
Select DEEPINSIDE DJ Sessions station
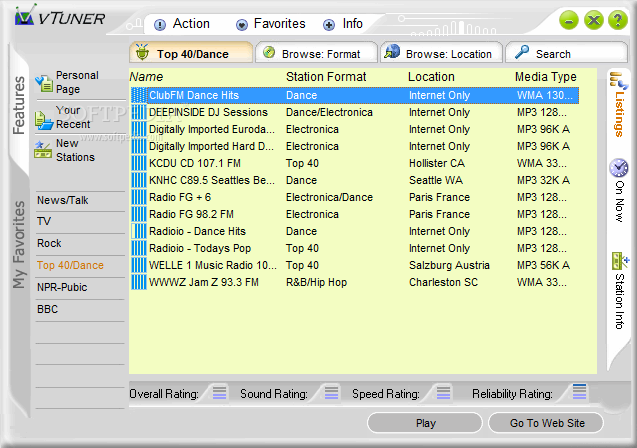[x=355, y=112]
